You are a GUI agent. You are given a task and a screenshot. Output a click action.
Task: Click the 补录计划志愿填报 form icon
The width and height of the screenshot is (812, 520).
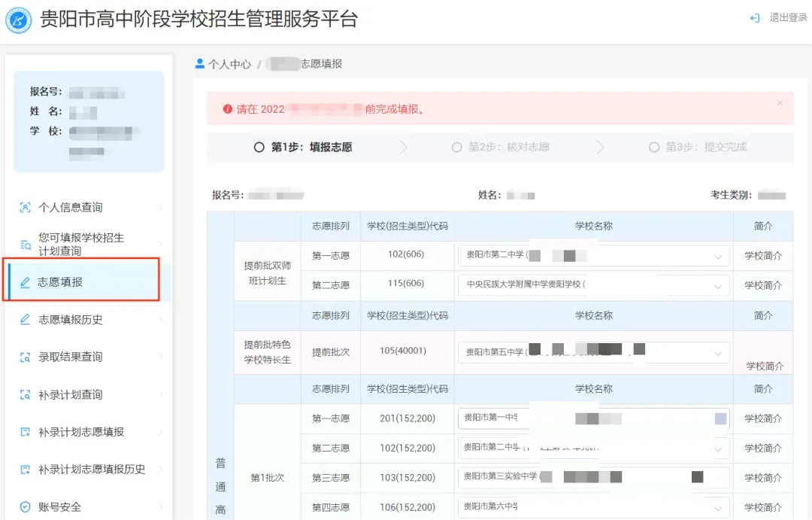26,431
